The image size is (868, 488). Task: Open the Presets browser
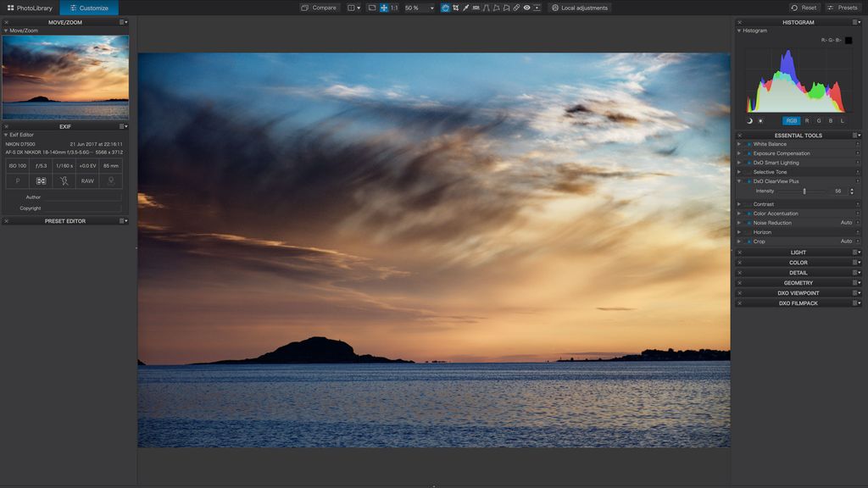pos(844,7)
